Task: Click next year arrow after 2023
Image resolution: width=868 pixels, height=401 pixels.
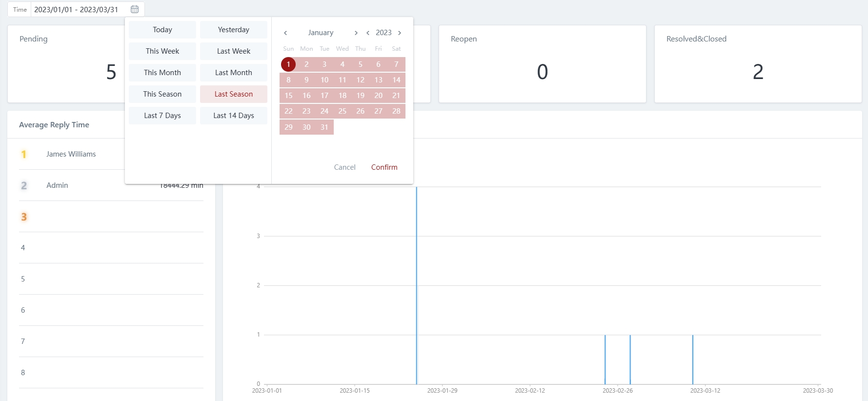Action: click(400, 33)
